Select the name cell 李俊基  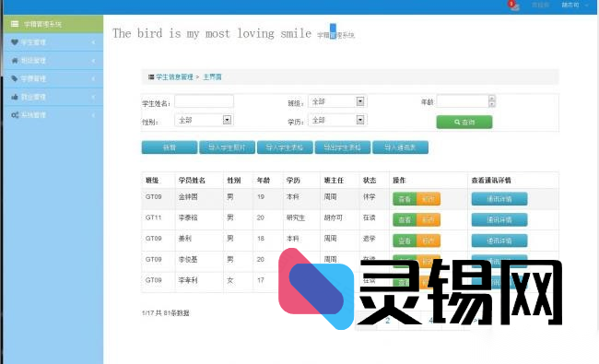188,259
